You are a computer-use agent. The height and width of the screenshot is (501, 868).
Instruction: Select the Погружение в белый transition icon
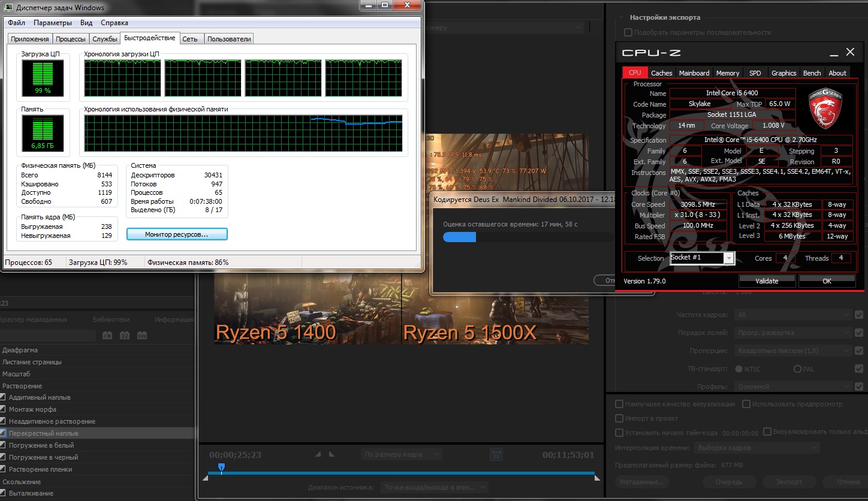3,445
